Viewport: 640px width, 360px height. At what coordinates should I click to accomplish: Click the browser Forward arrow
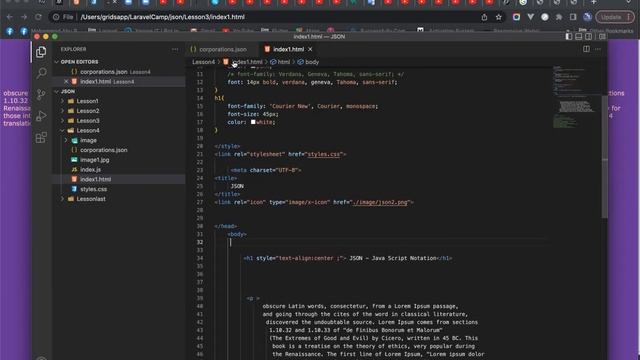coord(24,17)
